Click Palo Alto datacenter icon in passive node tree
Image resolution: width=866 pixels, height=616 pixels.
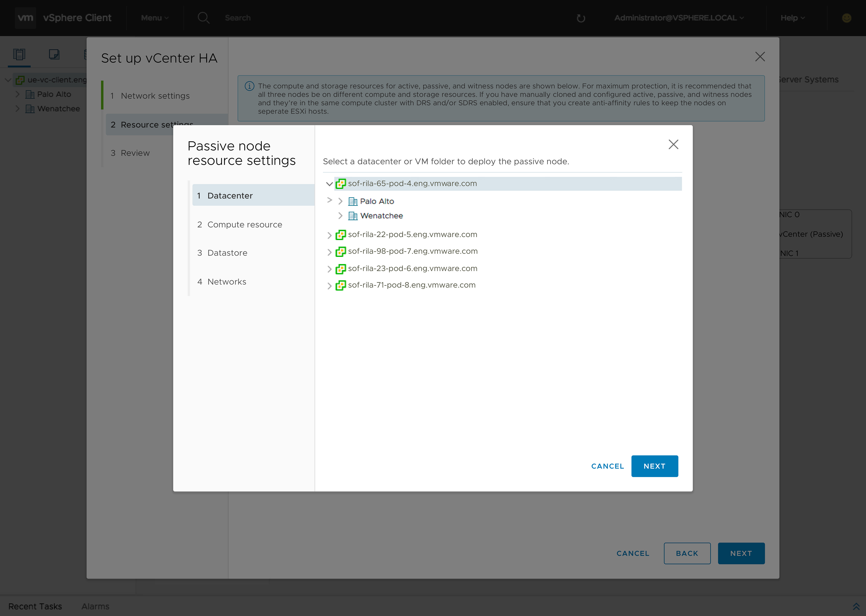pos(353,201)
